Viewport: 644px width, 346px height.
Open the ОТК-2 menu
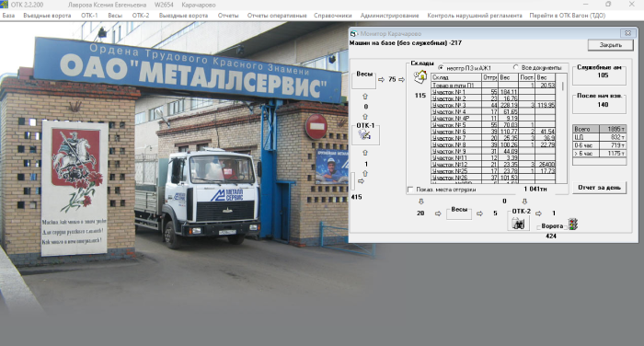click(x=141, y=16)
